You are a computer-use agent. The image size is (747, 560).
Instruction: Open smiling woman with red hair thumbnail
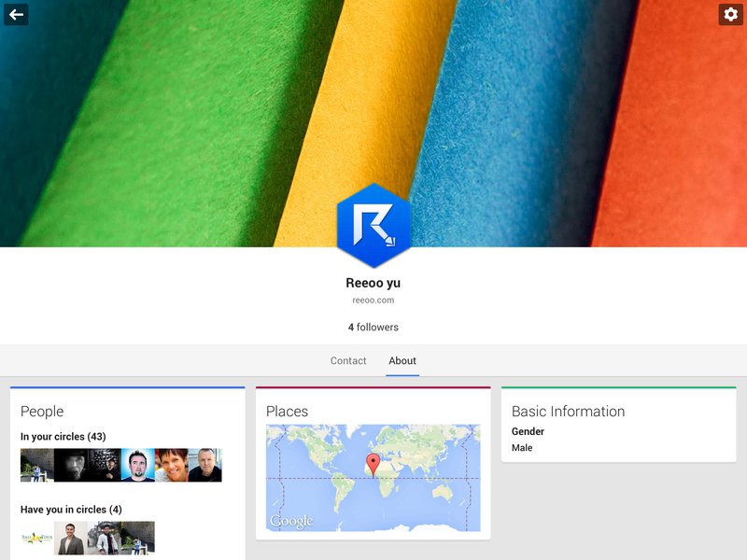[172, 465]
